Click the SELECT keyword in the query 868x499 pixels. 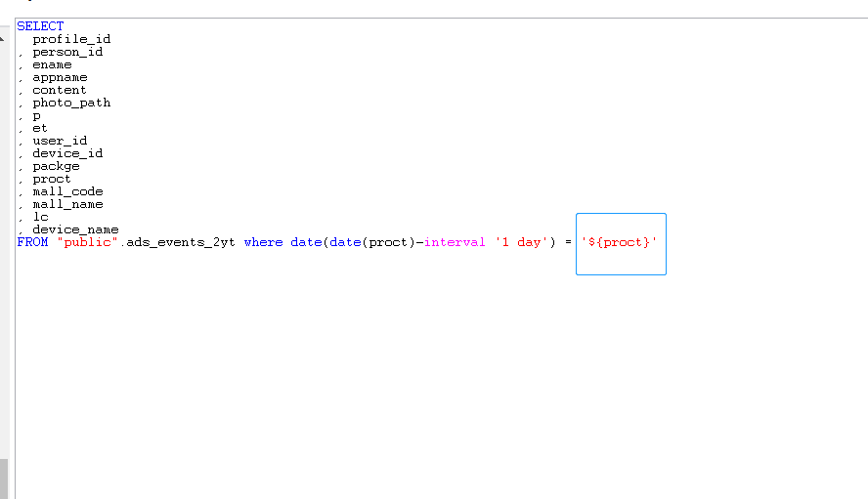(40, 26)
